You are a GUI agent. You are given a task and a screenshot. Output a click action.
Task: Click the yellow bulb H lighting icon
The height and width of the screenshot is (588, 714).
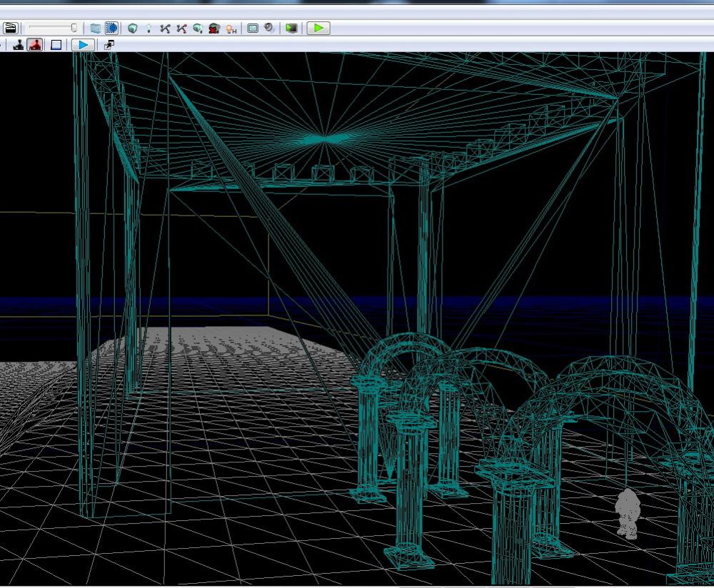pos(231,28)
